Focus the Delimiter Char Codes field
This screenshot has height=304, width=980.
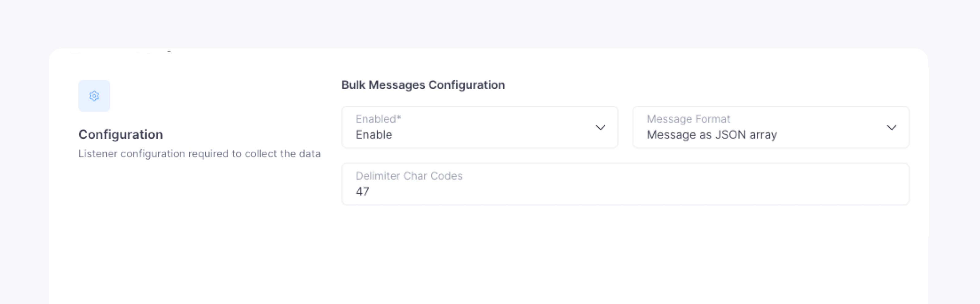(625, 184)
